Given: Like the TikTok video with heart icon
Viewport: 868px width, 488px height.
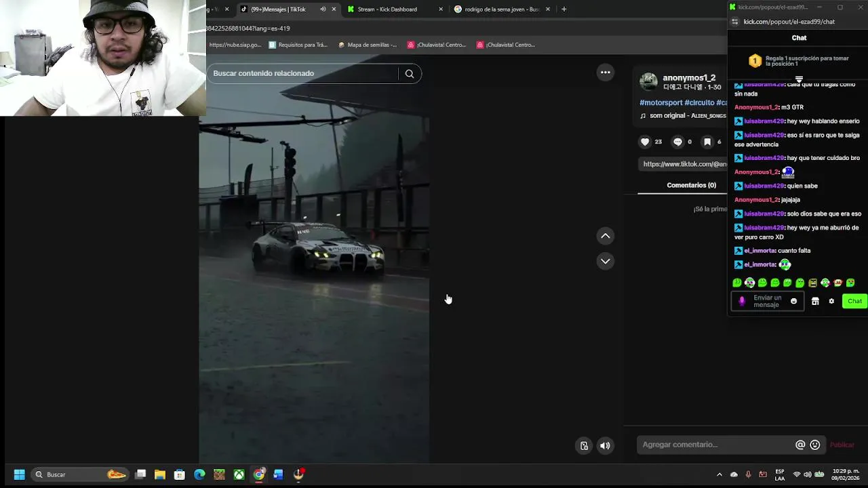Looking at the screenshot, I should [645, 142].
